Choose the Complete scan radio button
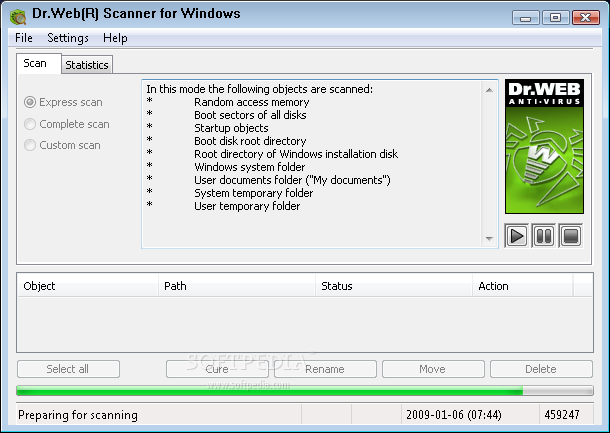This screenshot has width=610, height=433. [31, 124]
